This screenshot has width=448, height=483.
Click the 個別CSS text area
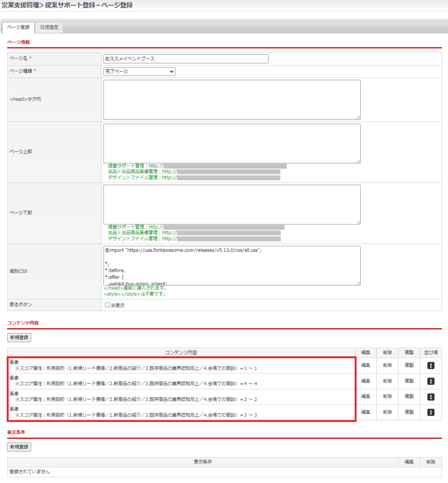232,266
